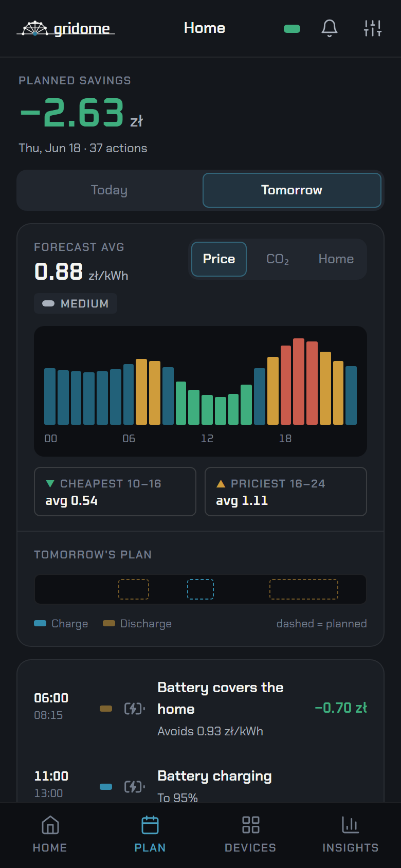Click the Discharge legend swatch
The image size is (401, 868).
(x=109, y=623)
